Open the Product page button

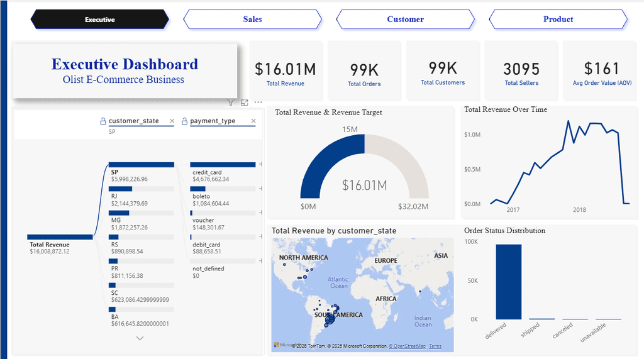[558, 19]
